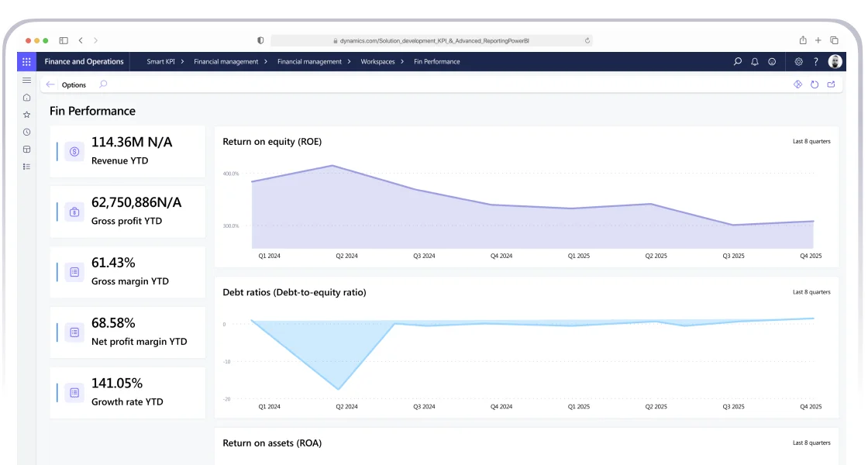Click the browser address bar
The width and height of the screenshot is (868, 465).
(431, 40)
